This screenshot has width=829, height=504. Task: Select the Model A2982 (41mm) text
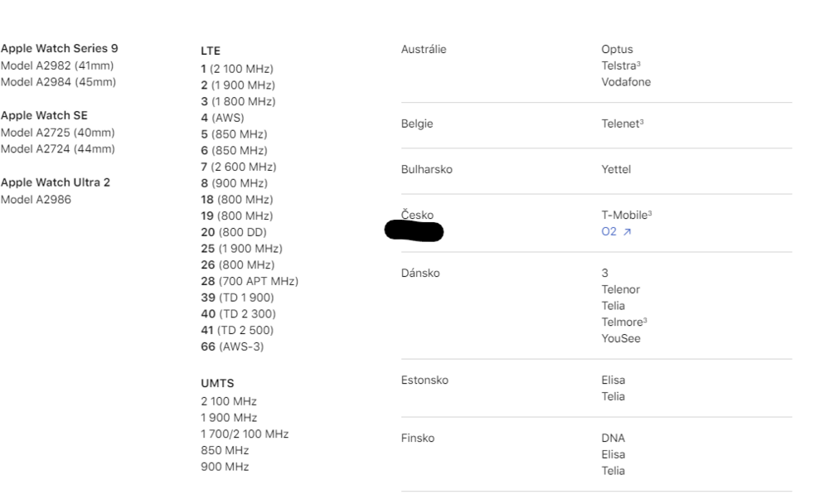[57, 65]
